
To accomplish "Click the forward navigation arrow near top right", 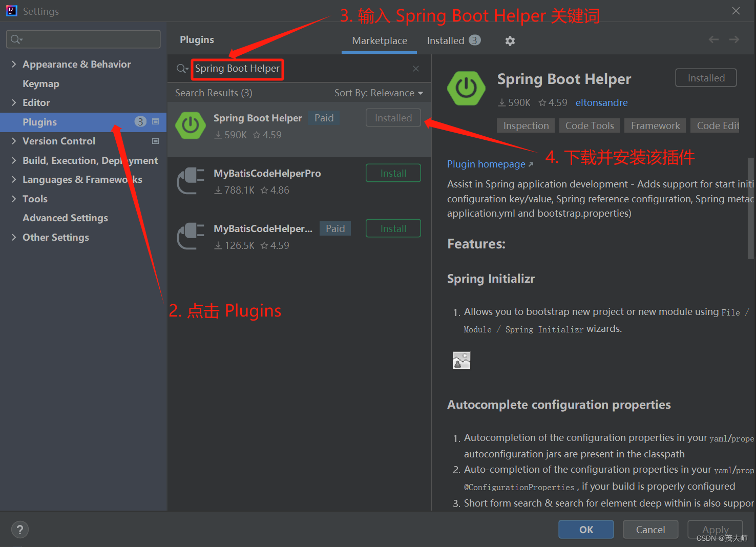I will click(734, 39).
